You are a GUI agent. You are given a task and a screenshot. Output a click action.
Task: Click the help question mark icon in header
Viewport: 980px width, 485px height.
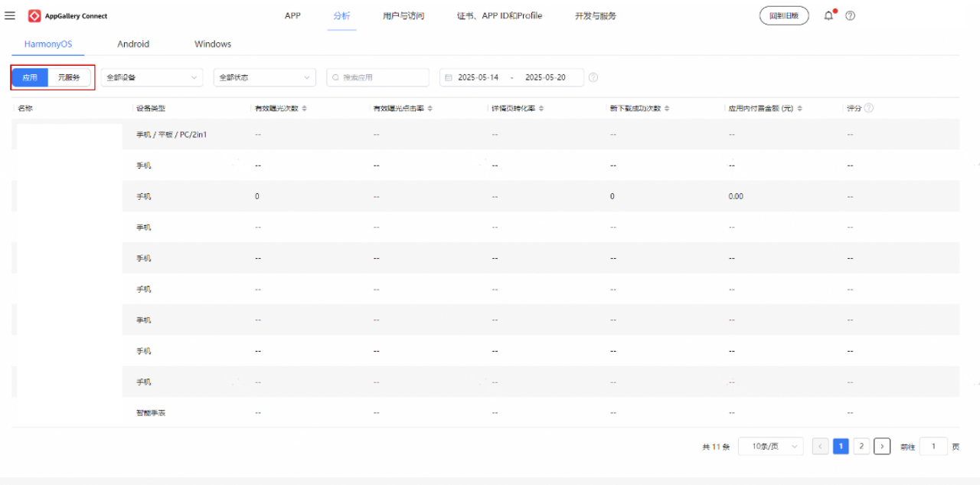(x=851, y=16)
